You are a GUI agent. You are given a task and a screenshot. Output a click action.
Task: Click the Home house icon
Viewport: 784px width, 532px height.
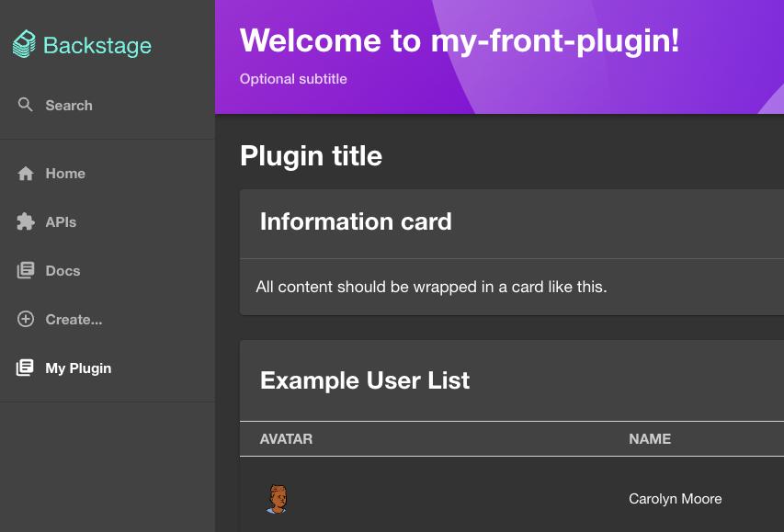(x=26, y=174)
